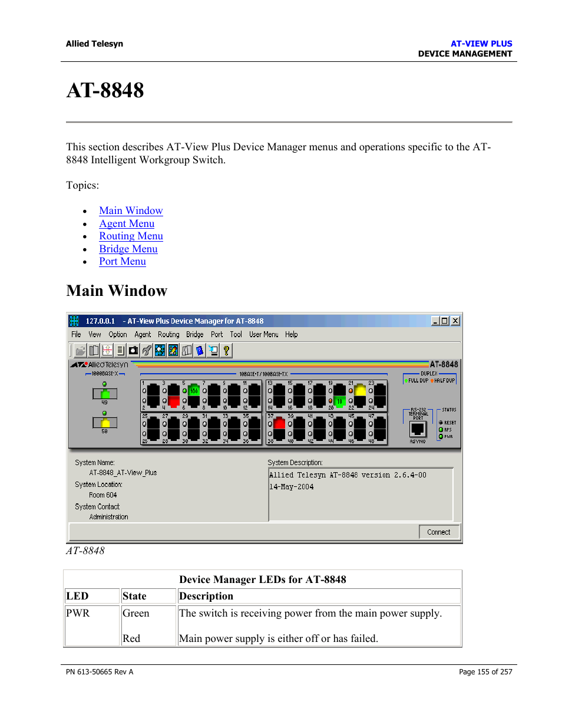562x728 pixels.
Task: Minimize the Device Manager window
Action: coord(435,321)
